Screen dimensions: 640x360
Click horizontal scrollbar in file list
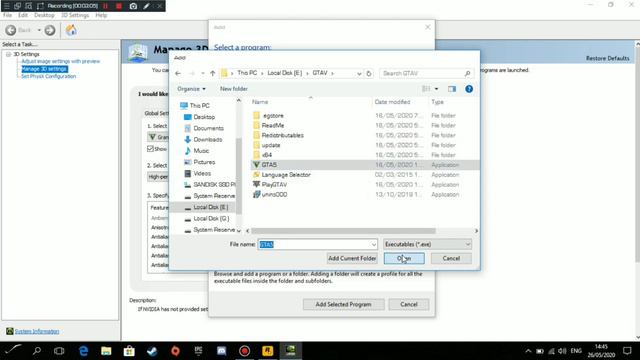(343, 231)
